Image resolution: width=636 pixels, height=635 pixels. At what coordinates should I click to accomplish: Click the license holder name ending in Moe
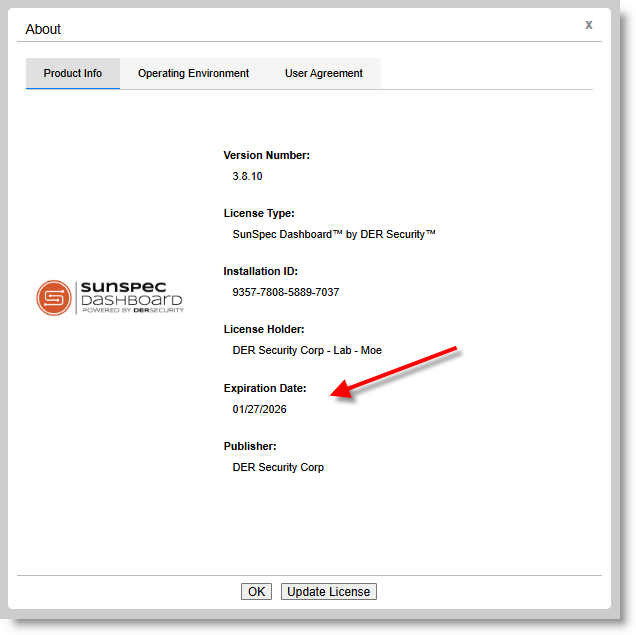307,351
